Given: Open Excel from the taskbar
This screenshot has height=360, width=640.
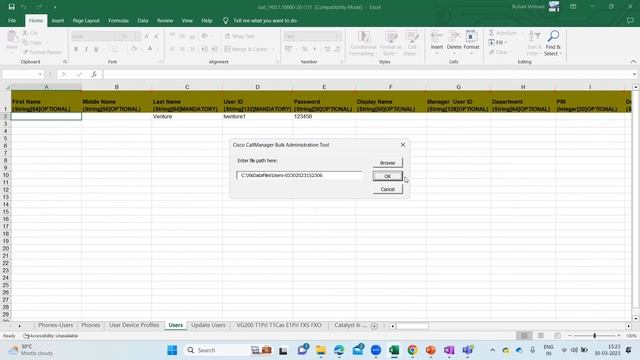Looking at the screenshot, I should (x=394, y=350).
